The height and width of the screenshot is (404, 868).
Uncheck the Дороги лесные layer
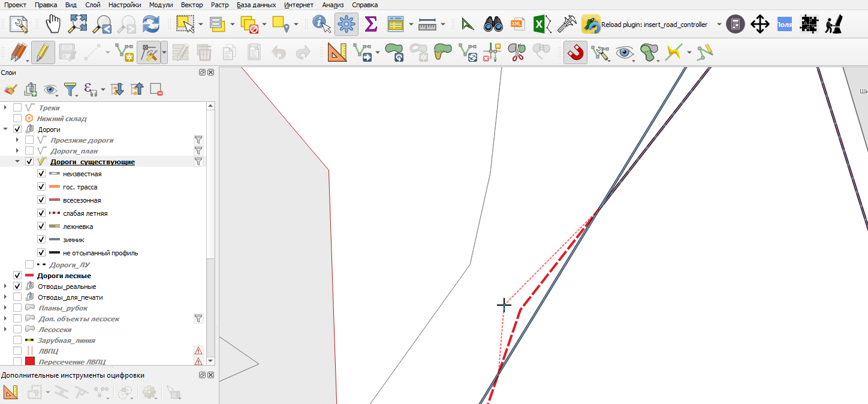[x=17, y=276]
